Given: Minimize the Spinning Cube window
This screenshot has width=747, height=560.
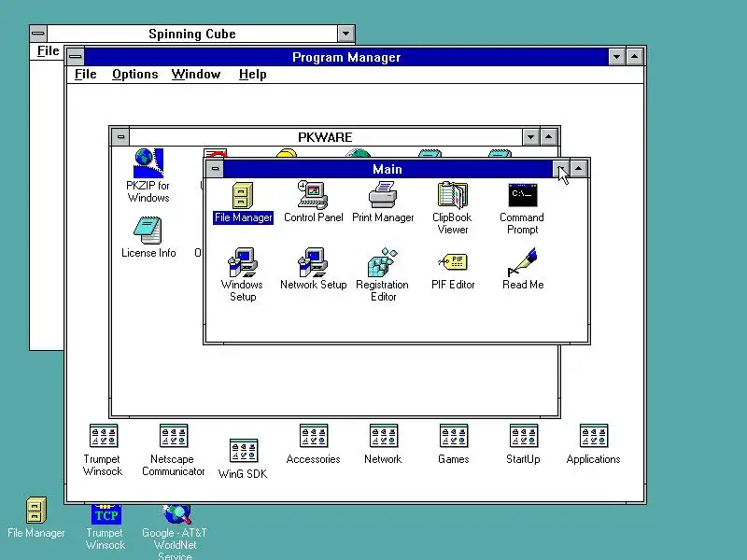Looking at the screenshot, I should (345, 34).
